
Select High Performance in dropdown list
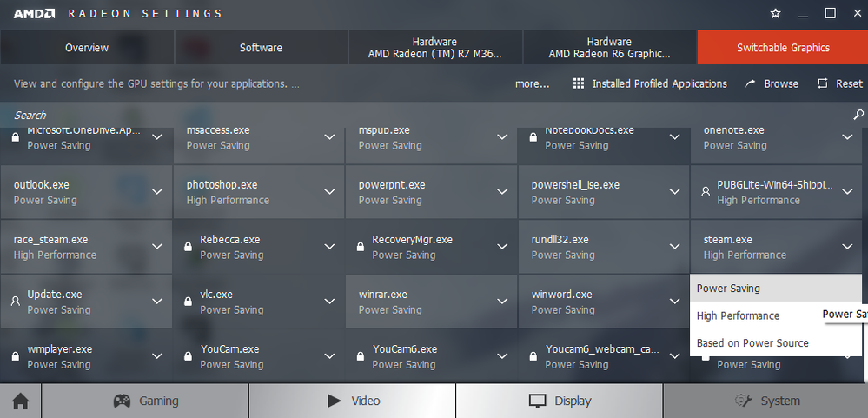coord(776,315)
